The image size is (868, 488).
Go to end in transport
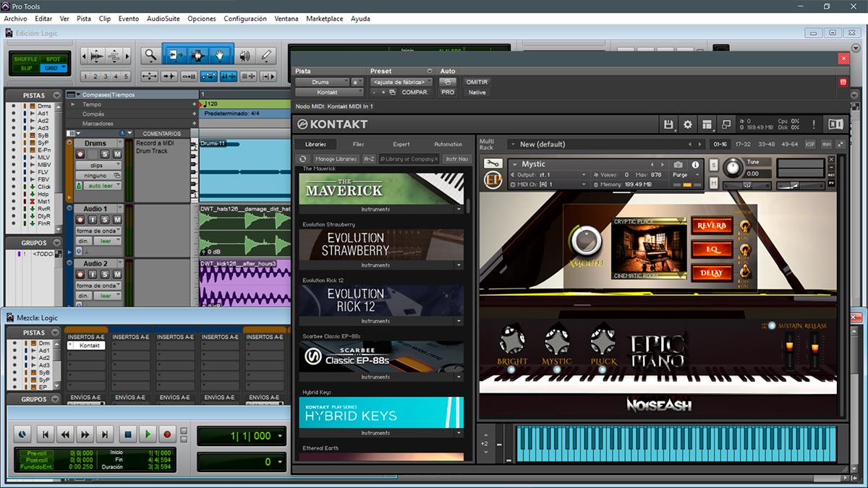106,435
